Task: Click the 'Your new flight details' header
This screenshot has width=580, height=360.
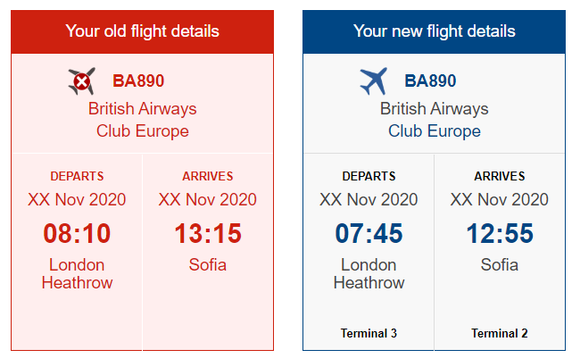Action: point(434,31)
